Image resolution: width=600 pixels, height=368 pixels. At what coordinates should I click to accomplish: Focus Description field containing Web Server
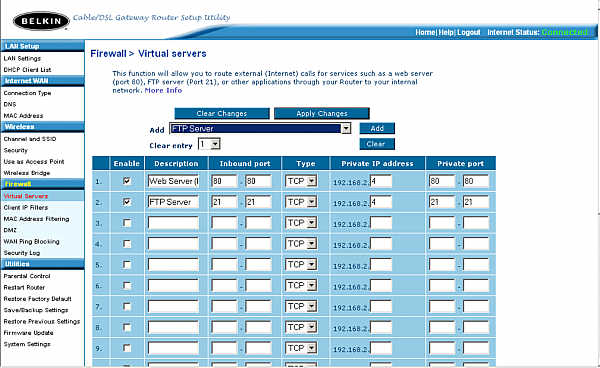(x=173, y=181)
